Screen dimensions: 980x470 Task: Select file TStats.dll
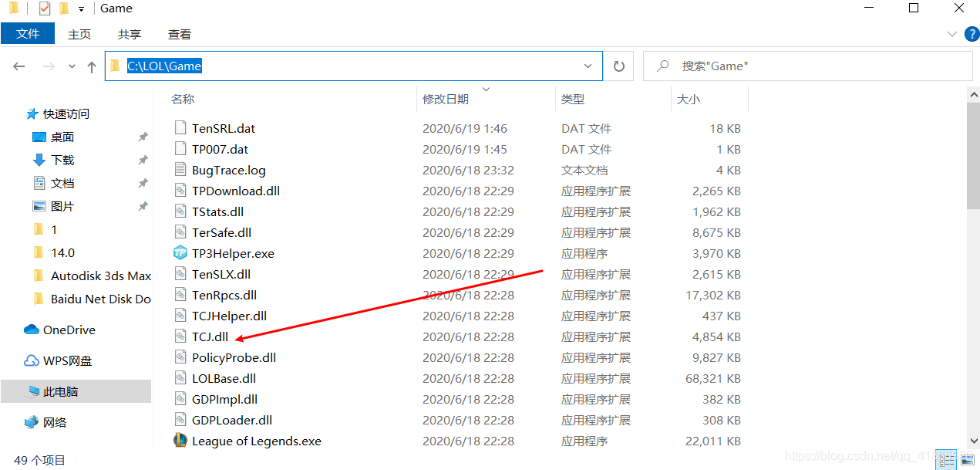click(217, 211)
